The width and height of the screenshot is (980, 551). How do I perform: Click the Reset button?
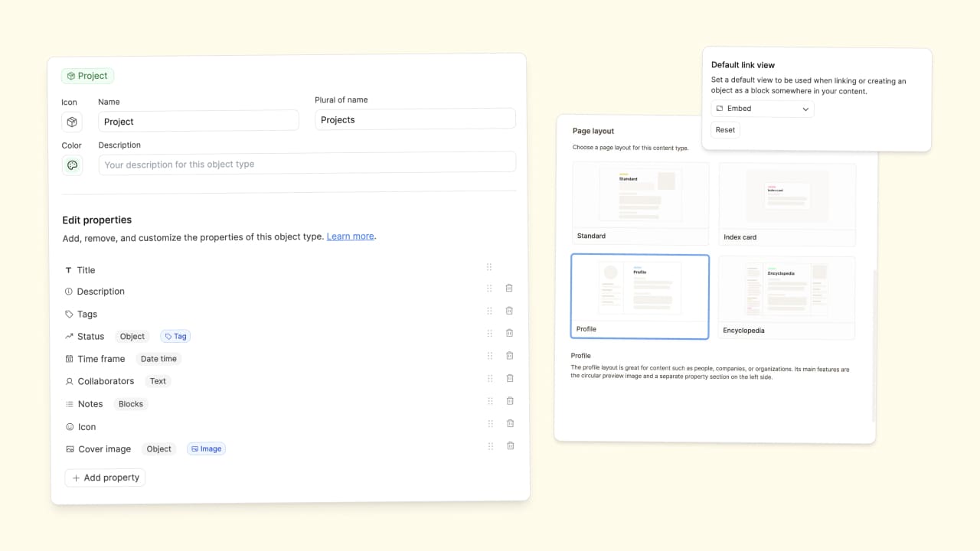pyautogui.click(x=725, y=130)
